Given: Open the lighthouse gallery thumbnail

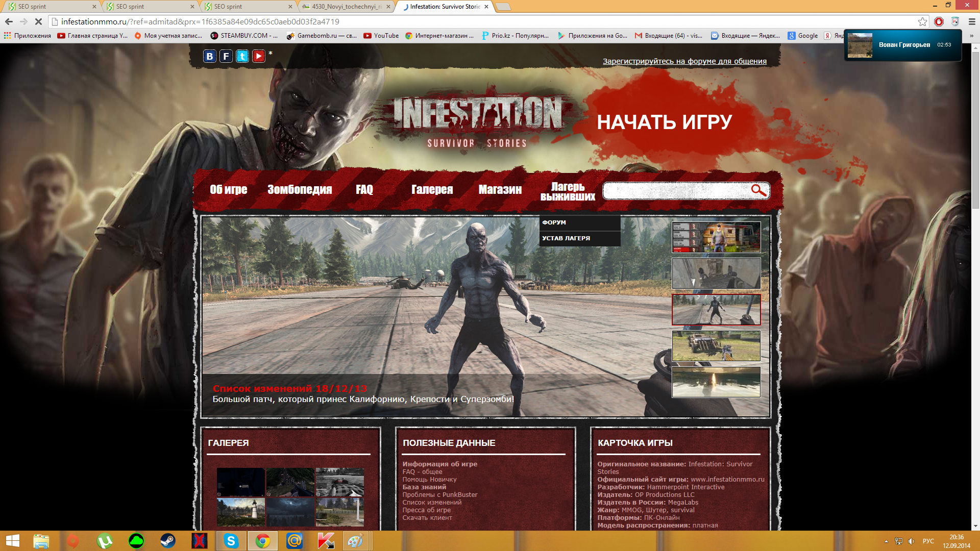Looking at the screenshot, I should click(241, 512).
